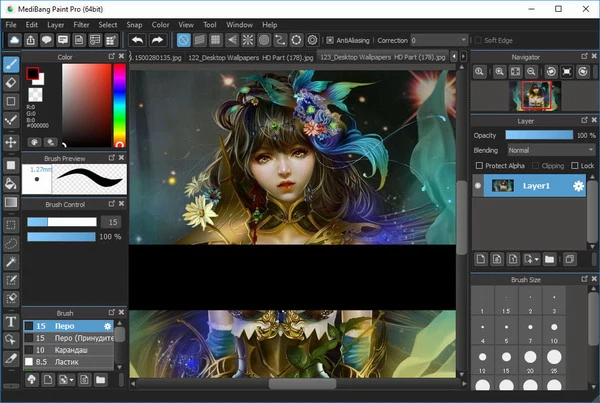Enable the grid snap icon
The height and width of the screenshot is (403, 600).
click(x=216, y=40)
